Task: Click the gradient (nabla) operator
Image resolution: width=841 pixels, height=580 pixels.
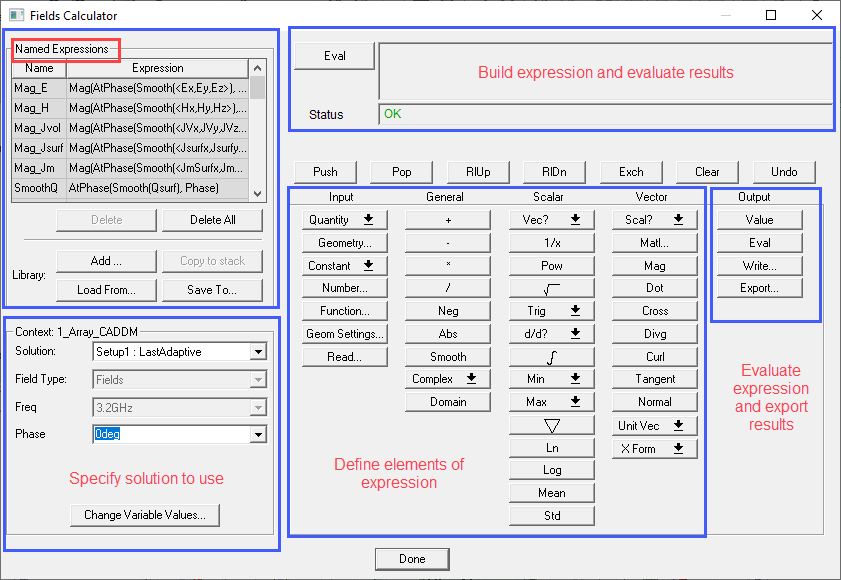Action: pyautogui.click(x=551, y=424)
